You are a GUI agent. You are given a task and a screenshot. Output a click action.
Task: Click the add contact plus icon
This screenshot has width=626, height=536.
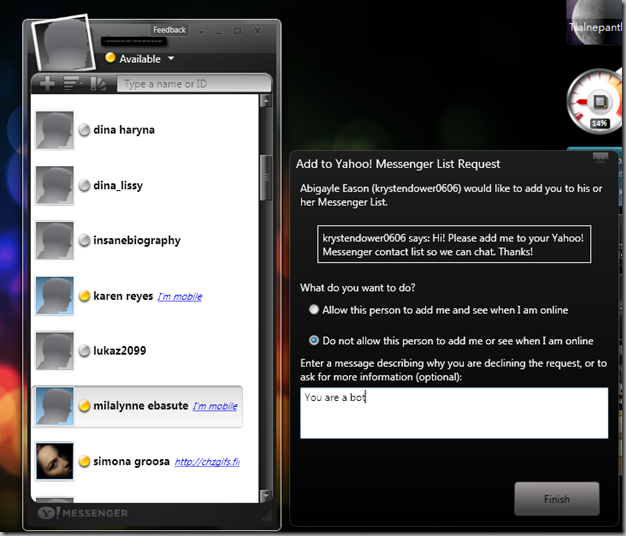click(48, 83)
